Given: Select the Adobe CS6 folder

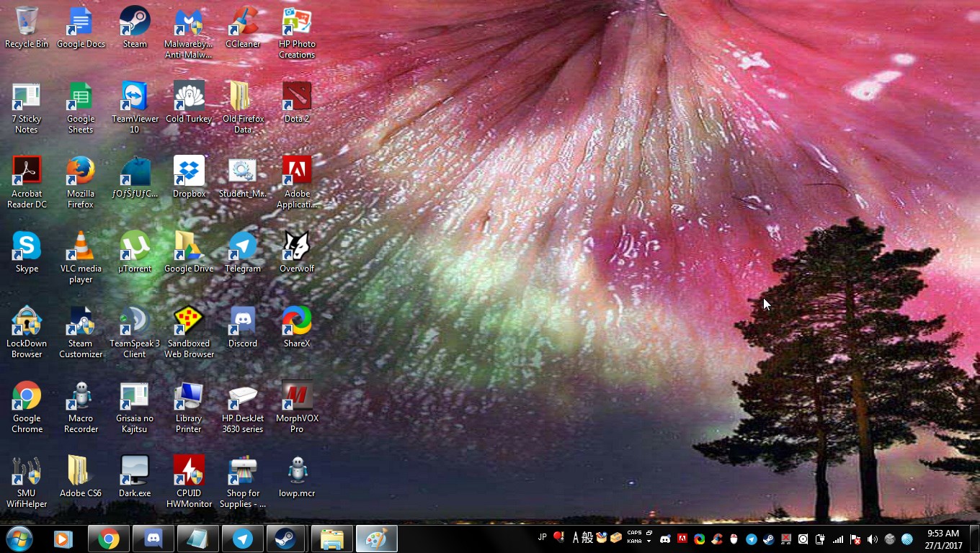Looking at the screenshot, I should [x=81, y=477].
